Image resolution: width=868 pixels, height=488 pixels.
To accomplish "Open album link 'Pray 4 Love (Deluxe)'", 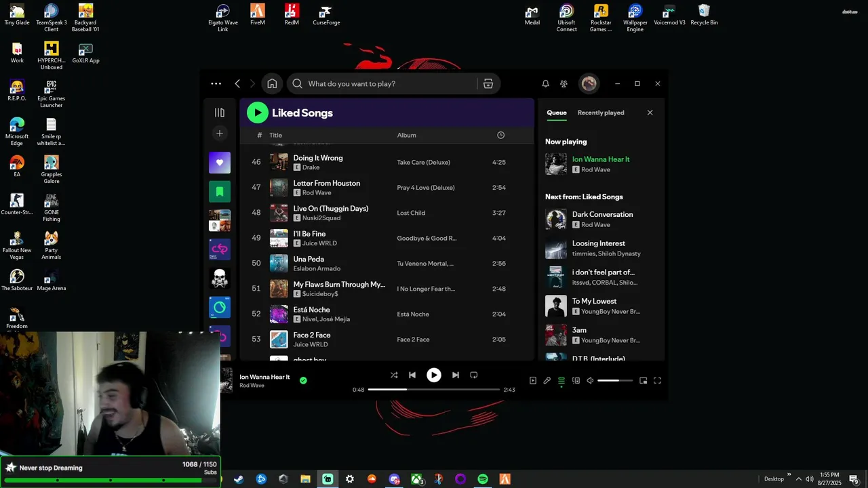I will 426,188.
